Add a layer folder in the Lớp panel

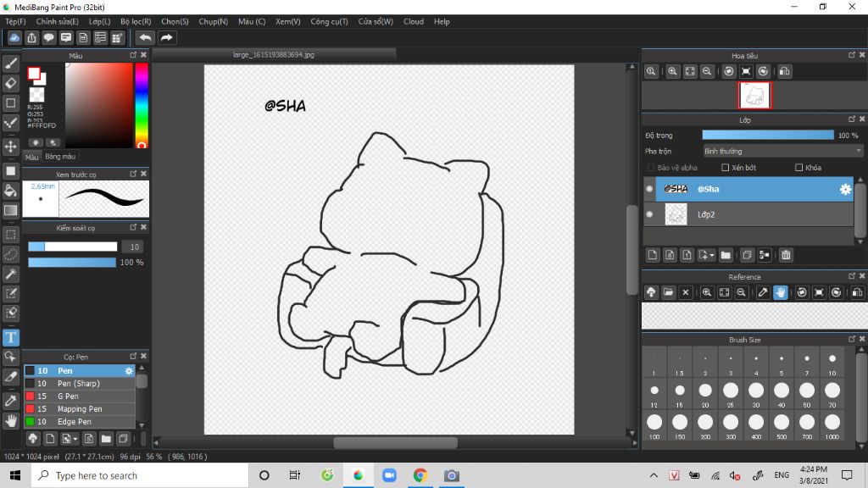point(726,255)
